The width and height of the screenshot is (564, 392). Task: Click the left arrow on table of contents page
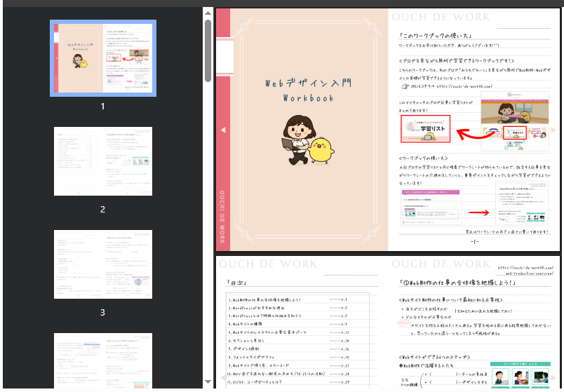(223, 377)
